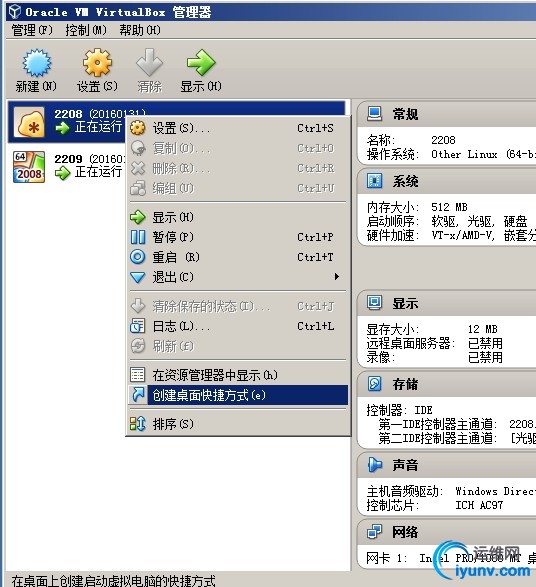
Task: Select the 2209 VM Windows 2008 icon
Action: pyautogui.click(x=29, y=167)
